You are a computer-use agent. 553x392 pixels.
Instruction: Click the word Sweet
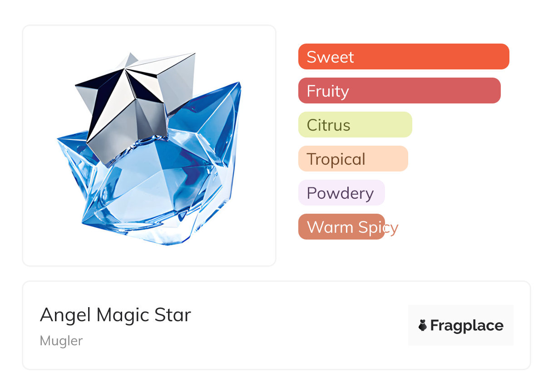[330, 57]
